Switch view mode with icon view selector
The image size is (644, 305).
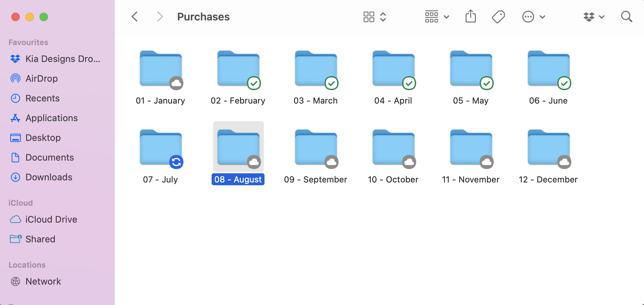(x=375, y=17)
